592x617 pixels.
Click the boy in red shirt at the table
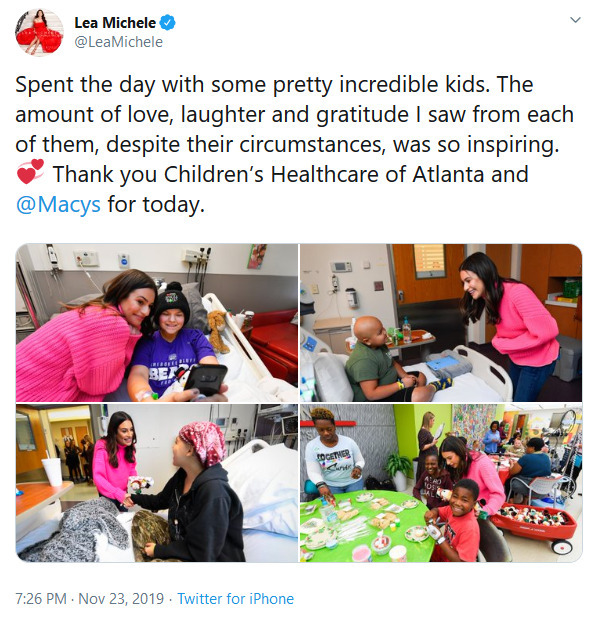(x=454, y=520)
